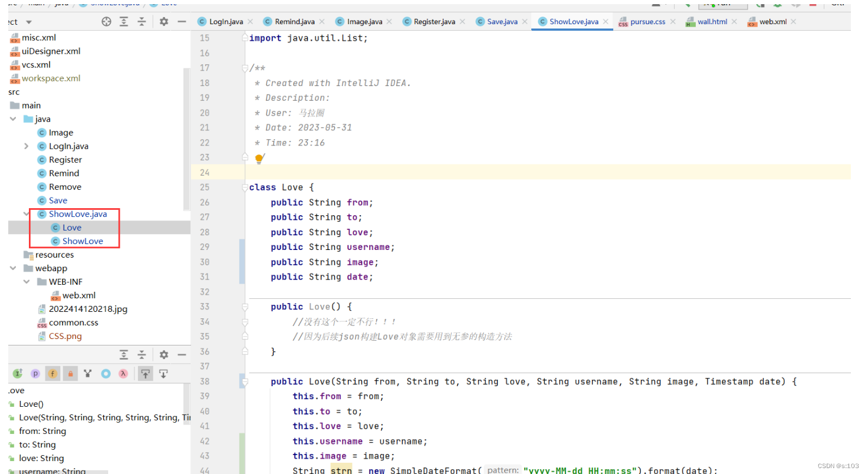This screenshot has height=474, width=868.
Task: Collapse the java folder in project tree
Action: (13, 119)
